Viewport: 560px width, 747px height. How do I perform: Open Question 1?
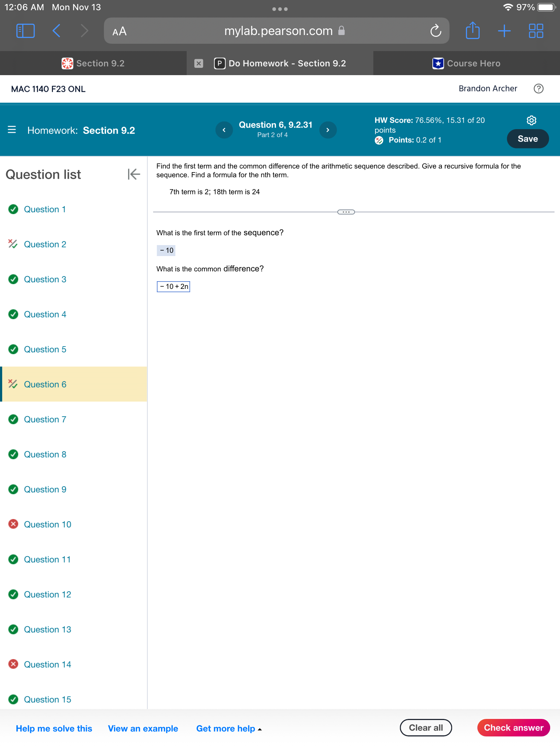[45, 209]
